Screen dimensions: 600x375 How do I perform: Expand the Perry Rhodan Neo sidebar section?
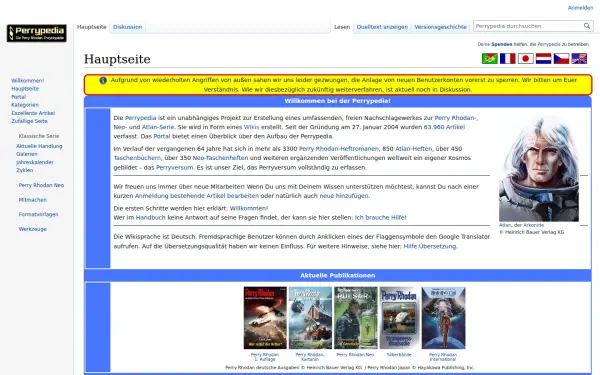tap(41, 185)
